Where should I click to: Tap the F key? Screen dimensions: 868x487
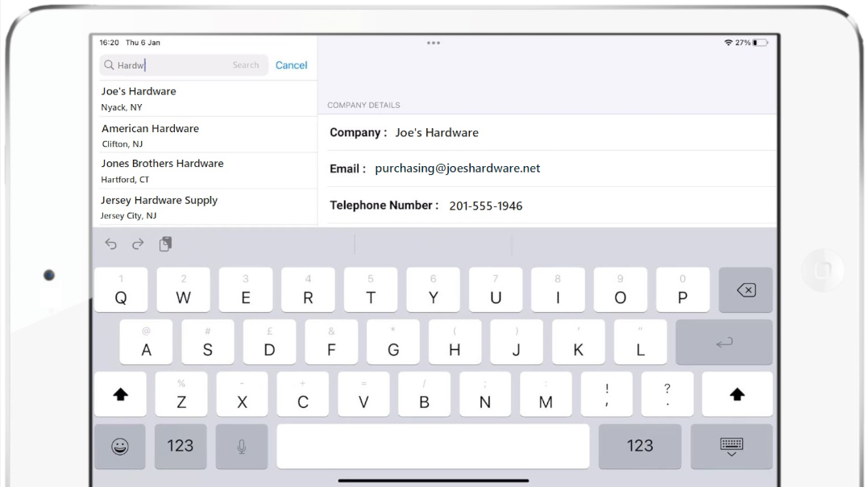331,343
